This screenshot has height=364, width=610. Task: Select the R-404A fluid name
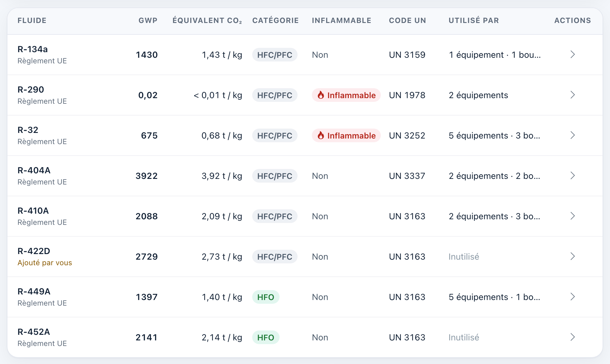point(34,170)
